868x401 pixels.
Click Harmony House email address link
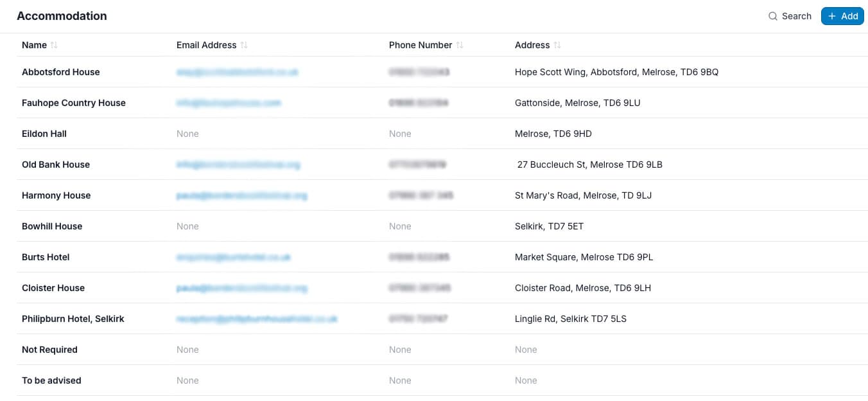[x=242, y=195]
